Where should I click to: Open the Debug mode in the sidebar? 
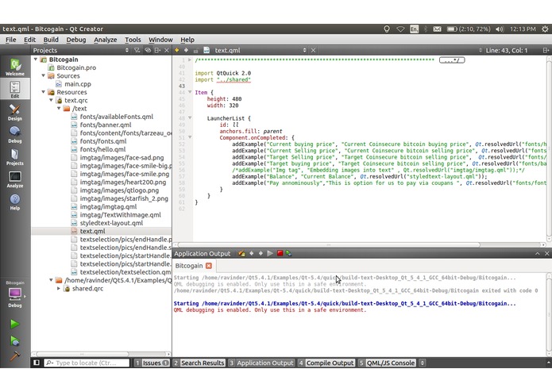(x=15, y=135)
